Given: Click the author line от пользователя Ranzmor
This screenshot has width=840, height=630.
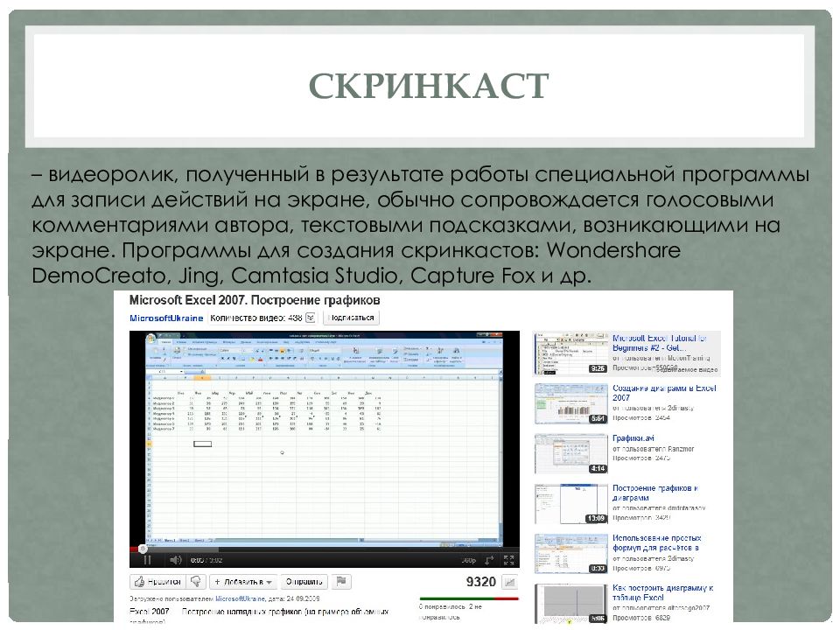Looking at the screenshot, I should click(x=653, y=449).
